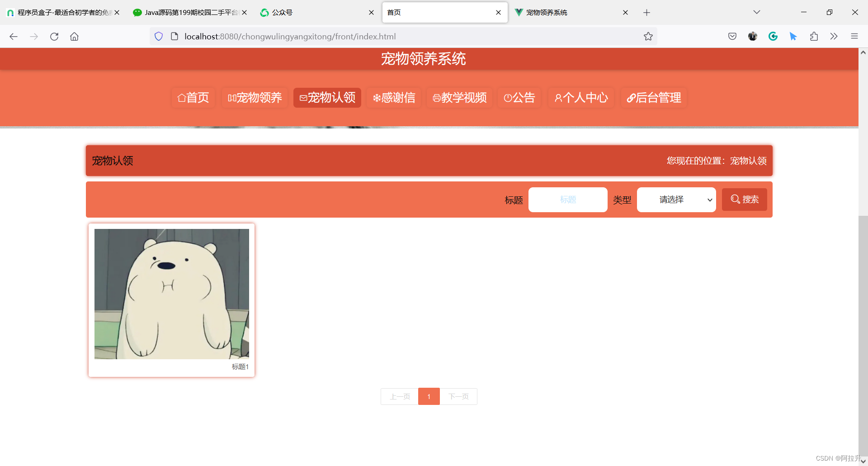This screenshot has height=466, width=868.
Task: Reload the current page
Action: pos(54,37)
